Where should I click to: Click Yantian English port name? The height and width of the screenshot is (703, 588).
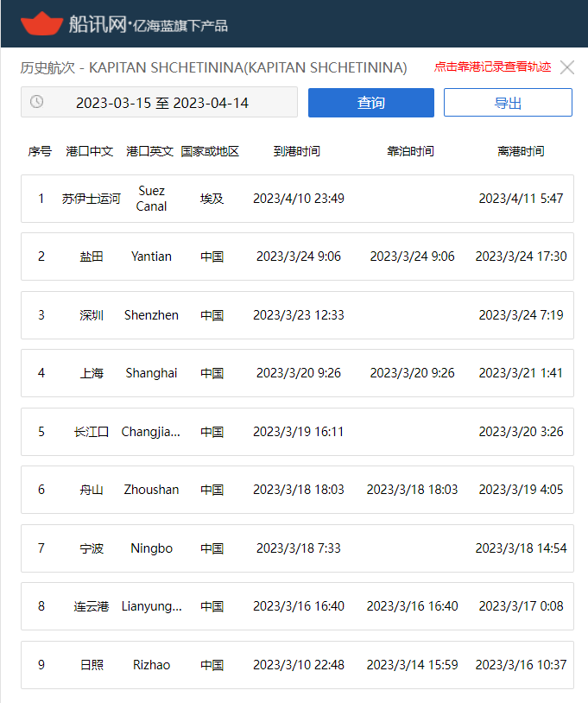[x=151, y=256]
